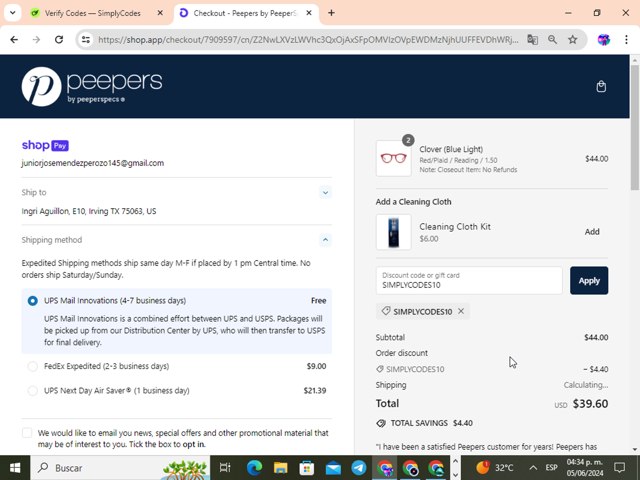Switch to the Verify Codes SimplyCodes tab

coord(93,13)
